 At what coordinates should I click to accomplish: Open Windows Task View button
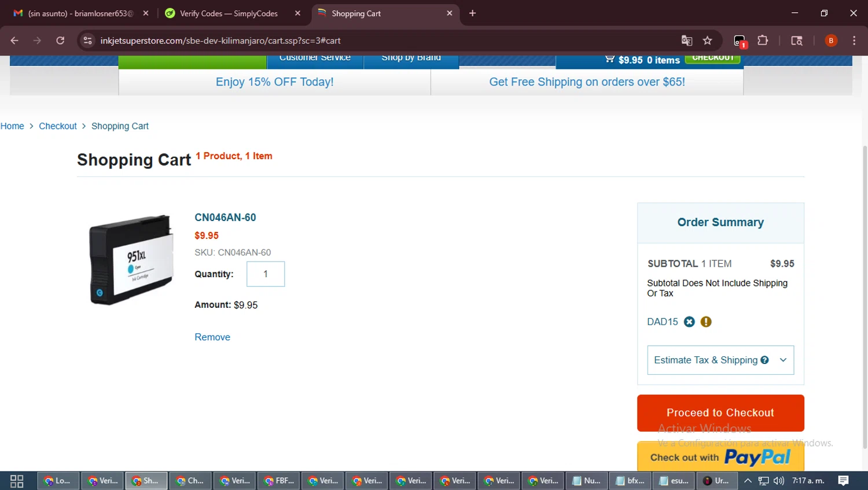[x=17, y=481]
